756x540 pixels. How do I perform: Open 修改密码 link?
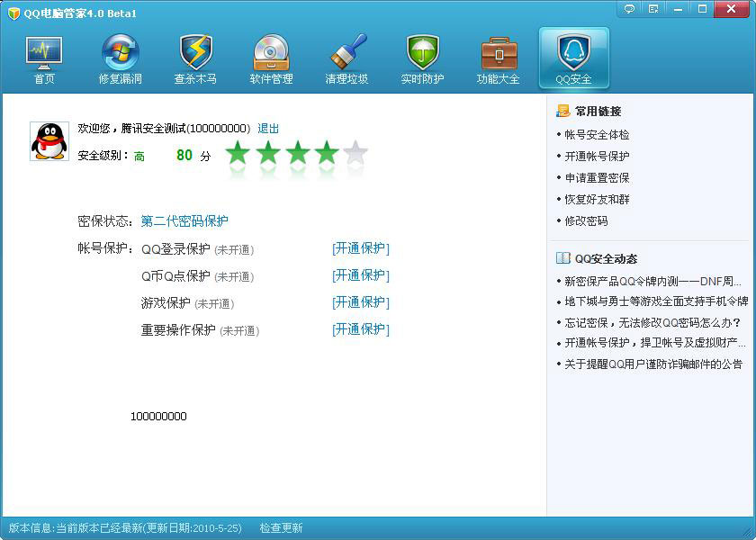586,220
